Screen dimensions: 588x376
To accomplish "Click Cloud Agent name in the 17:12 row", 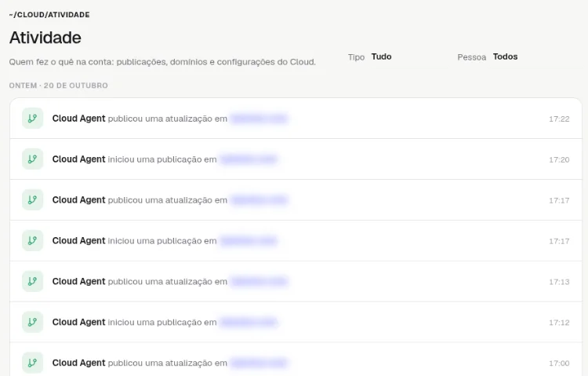I will pos(78,323).
